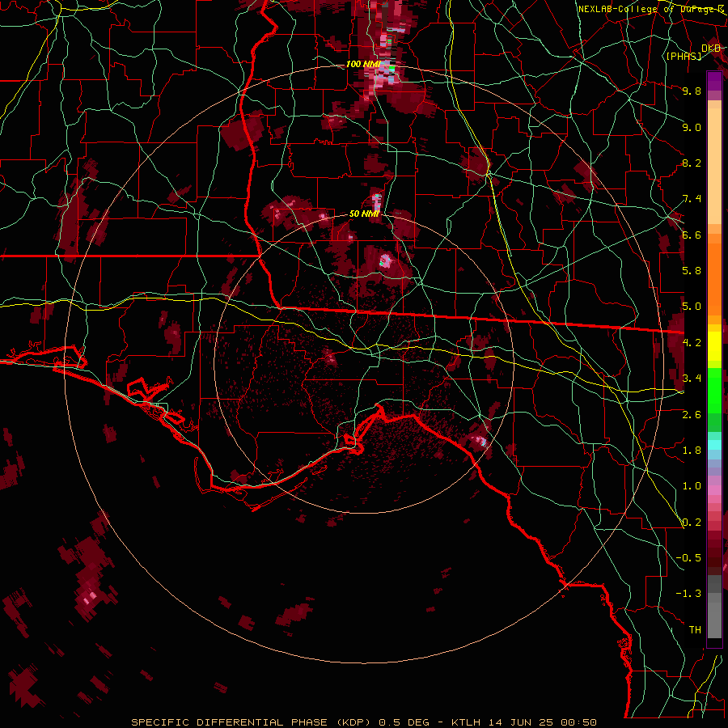Click the 2.6 value on the scale
Viewport: 728px width, 728px height.
point(692,415)
